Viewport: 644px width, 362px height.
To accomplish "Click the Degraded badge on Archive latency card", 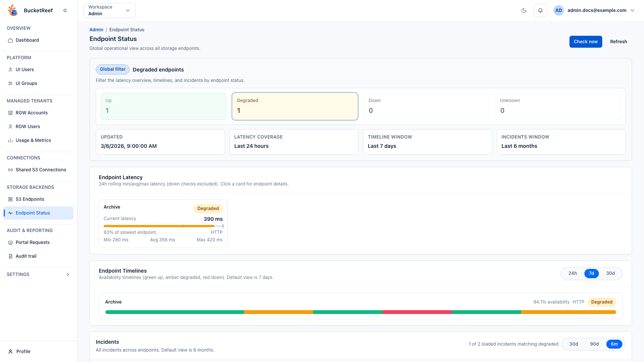I will point(208,209).
